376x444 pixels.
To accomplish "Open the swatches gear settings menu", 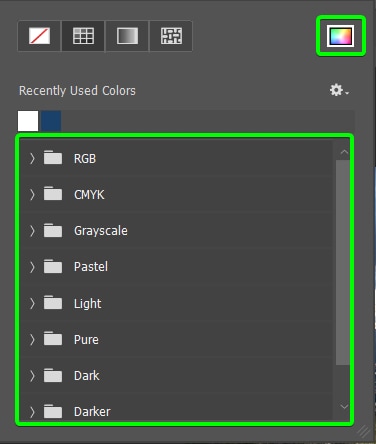I will 339,90.
